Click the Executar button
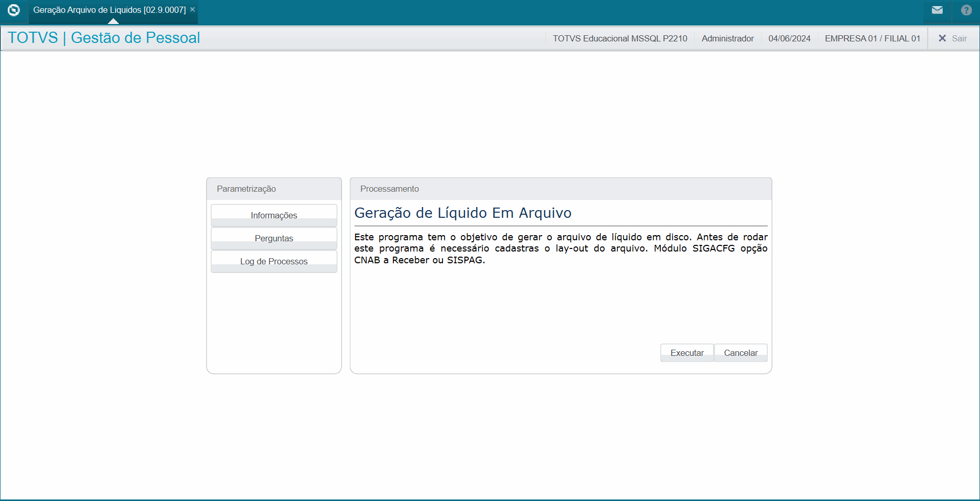This screenshot has height=501, width=980. [x=687, y=353]
